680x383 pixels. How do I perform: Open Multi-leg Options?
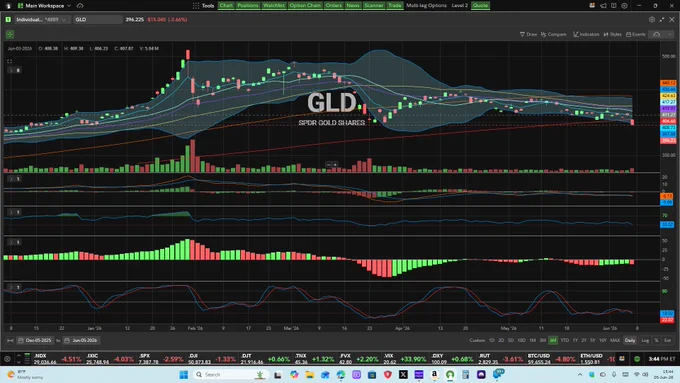pos(426,6)
